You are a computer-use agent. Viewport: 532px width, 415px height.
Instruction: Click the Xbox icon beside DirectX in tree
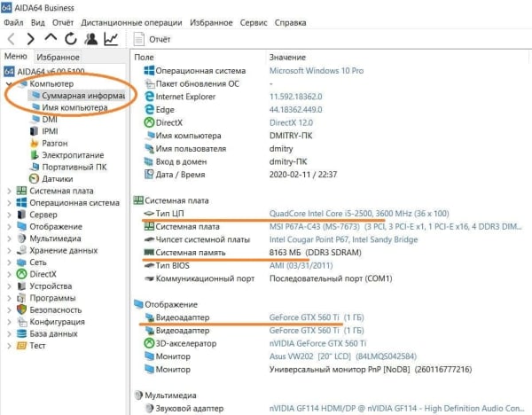pos(21,274)
